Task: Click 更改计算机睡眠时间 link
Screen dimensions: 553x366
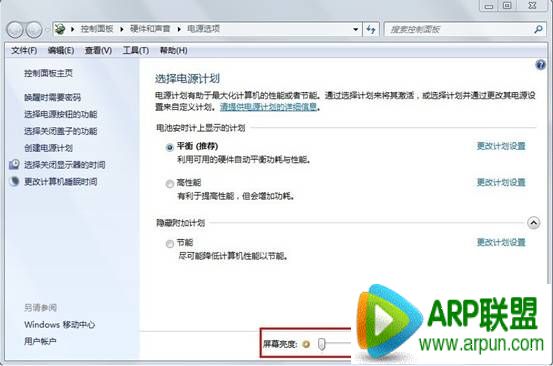Action: [61, 182]
